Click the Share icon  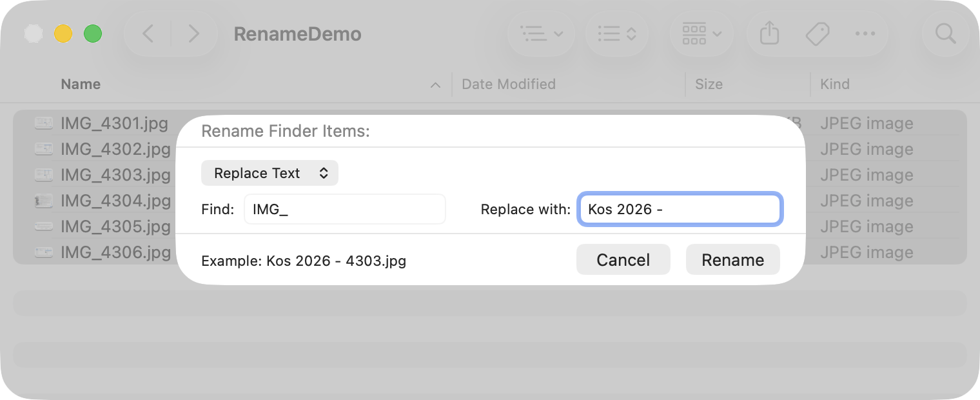[x=769, y=34]
